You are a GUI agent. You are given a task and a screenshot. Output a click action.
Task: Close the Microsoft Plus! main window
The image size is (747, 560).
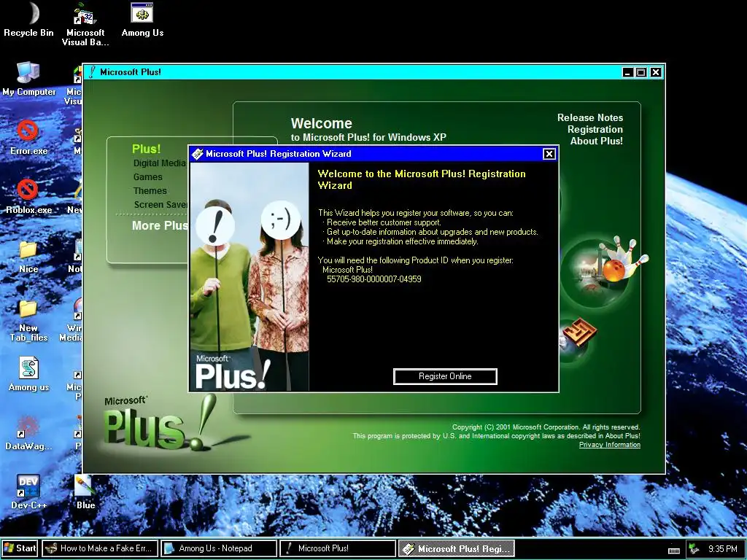656,72
